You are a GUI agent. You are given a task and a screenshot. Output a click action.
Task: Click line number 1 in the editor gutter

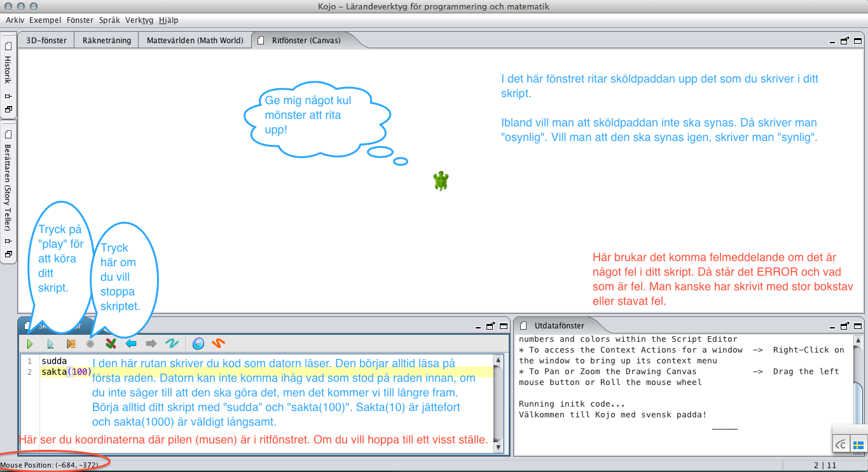(x=29, y=361)
